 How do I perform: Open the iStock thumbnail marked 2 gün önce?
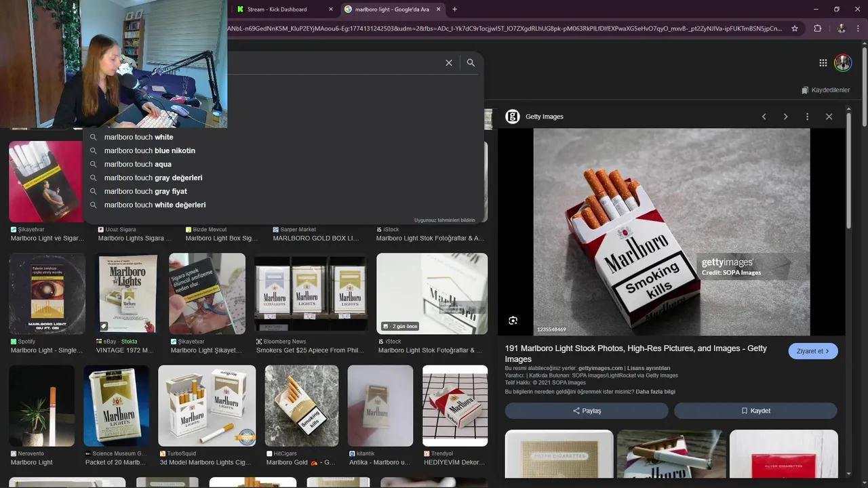click(432, 293)
